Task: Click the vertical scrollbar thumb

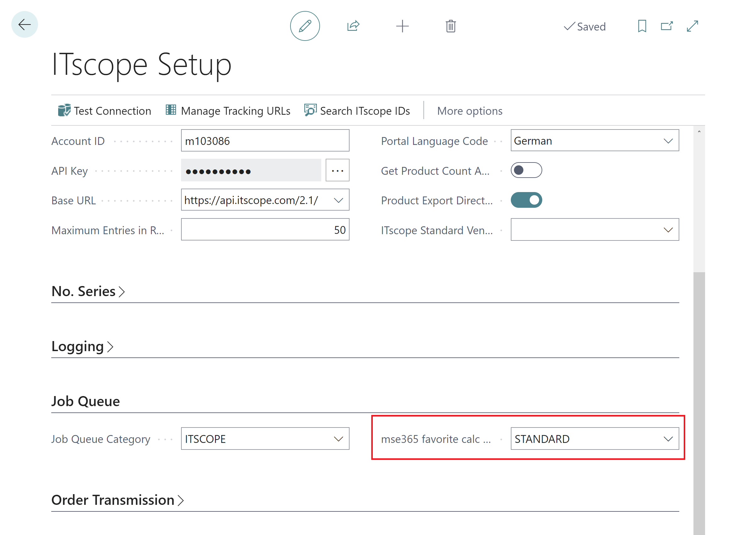Action: [699, 403]
